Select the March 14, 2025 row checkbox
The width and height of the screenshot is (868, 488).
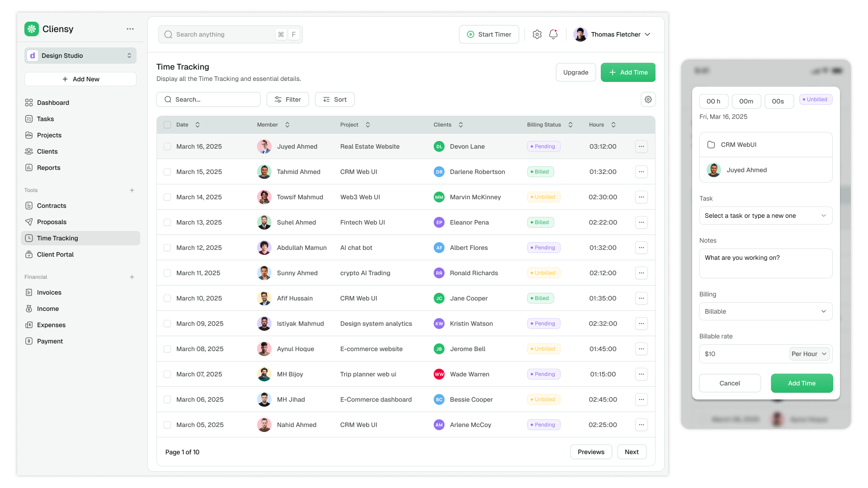167,197
